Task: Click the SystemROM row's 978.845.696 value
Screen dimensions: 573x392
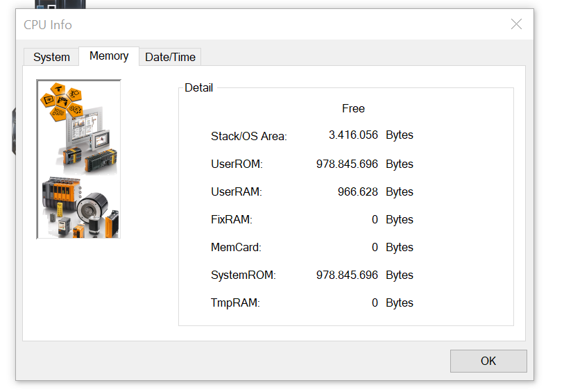Action: coord(347,275)
